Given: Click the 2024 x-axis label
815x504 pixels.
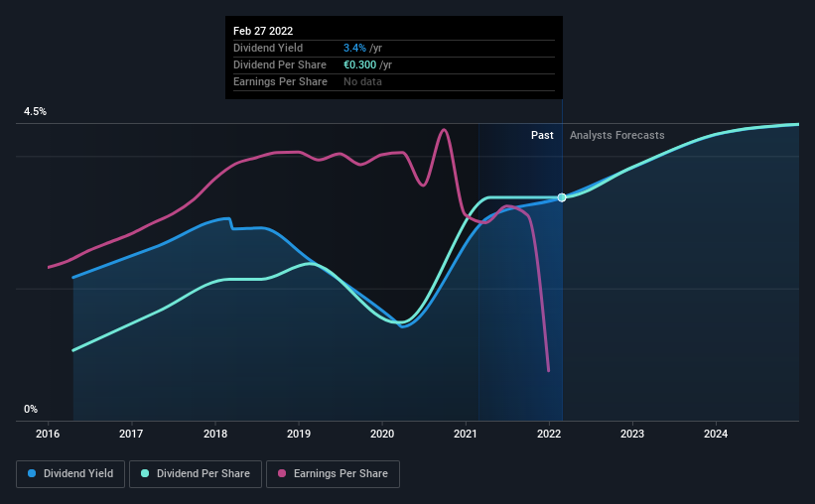Looking at the screenshot, I should 716,434.
